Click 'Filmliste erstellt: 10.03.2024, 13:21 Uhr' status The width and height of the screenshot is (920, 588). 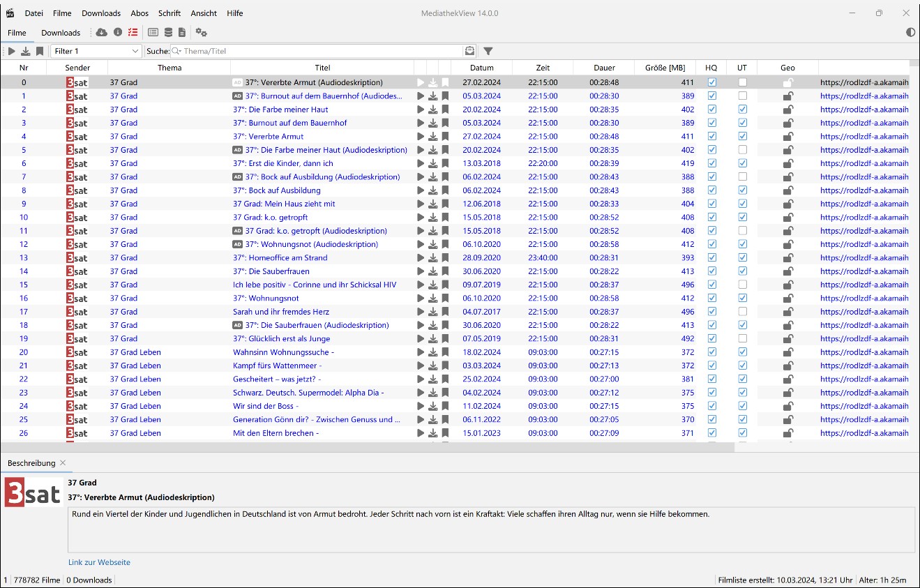pos(785,580)
